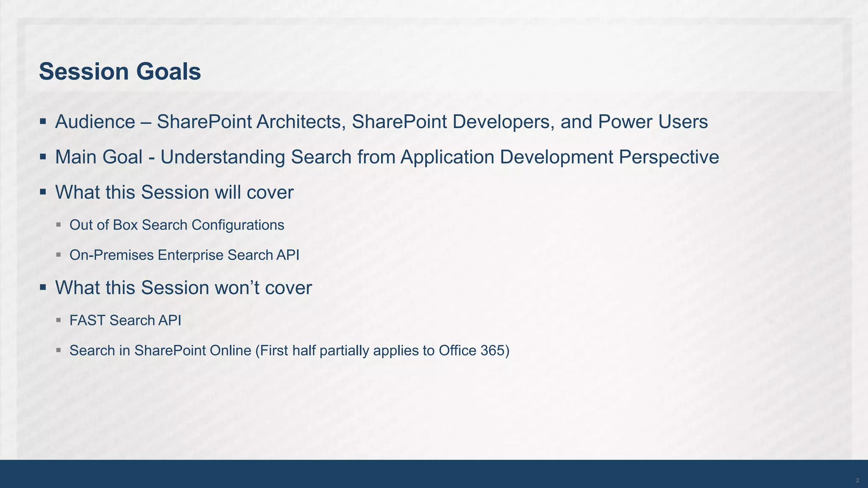Select the words Power Users in Audience line
868x488 pixels.
coord(653,122)
